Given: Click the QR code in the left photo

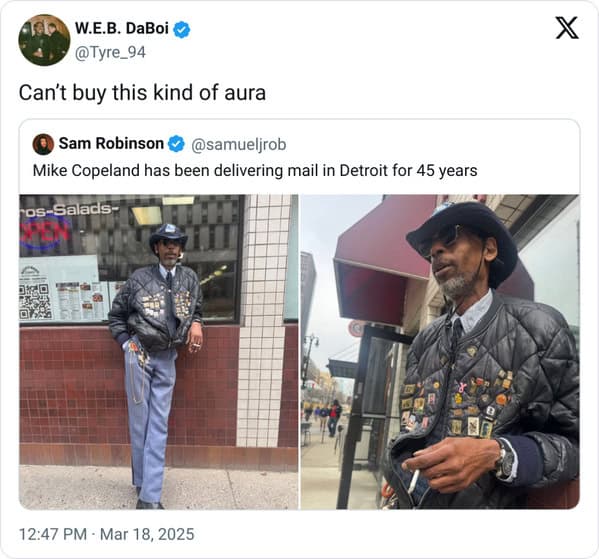Looking at the screenshot, I should [x=35, y=301].
